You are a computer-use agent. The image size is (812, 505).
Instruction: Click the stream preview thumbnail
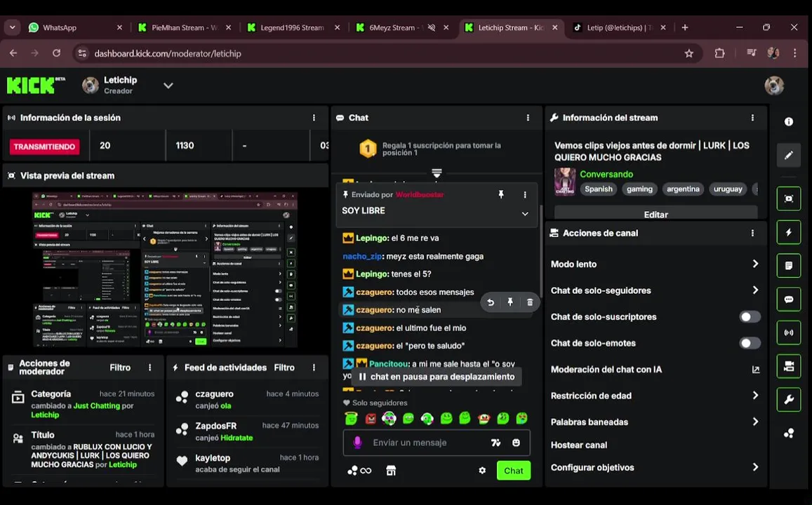(165, 269)
